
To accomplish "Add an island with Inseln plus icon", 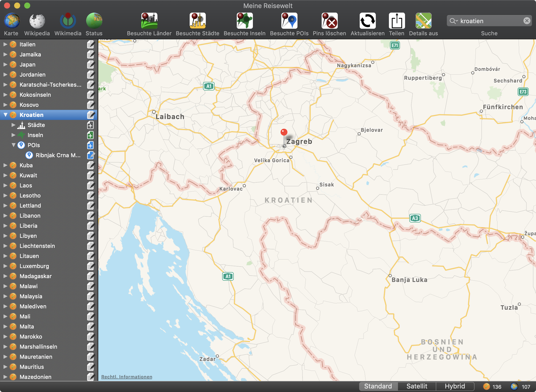I will pos(90,135).
